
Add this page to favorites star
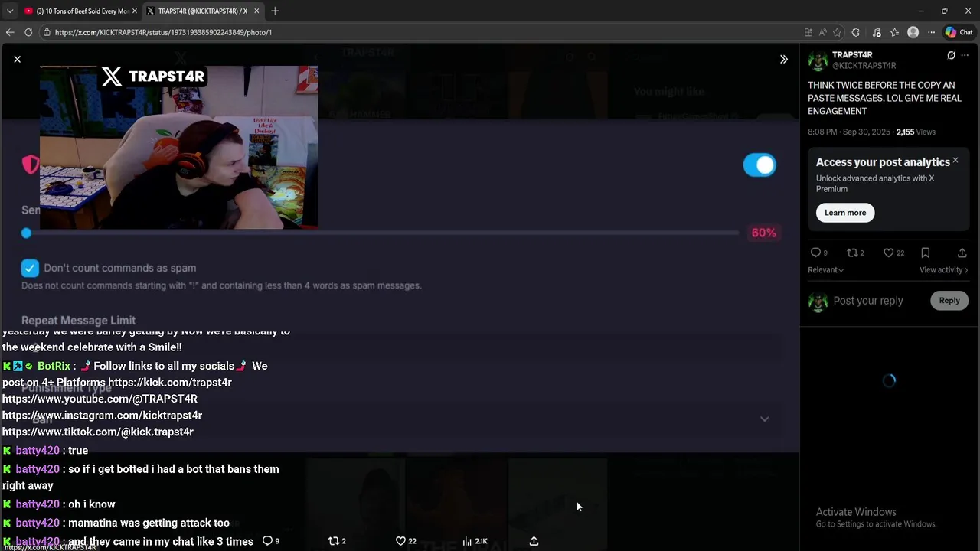click(x=837, y=32)
